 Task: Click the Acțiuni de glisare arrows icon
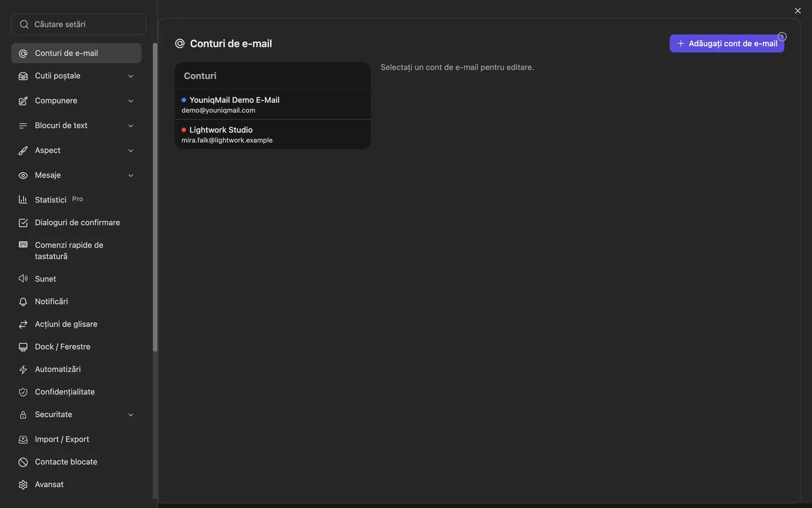click(x=23, y=324)
